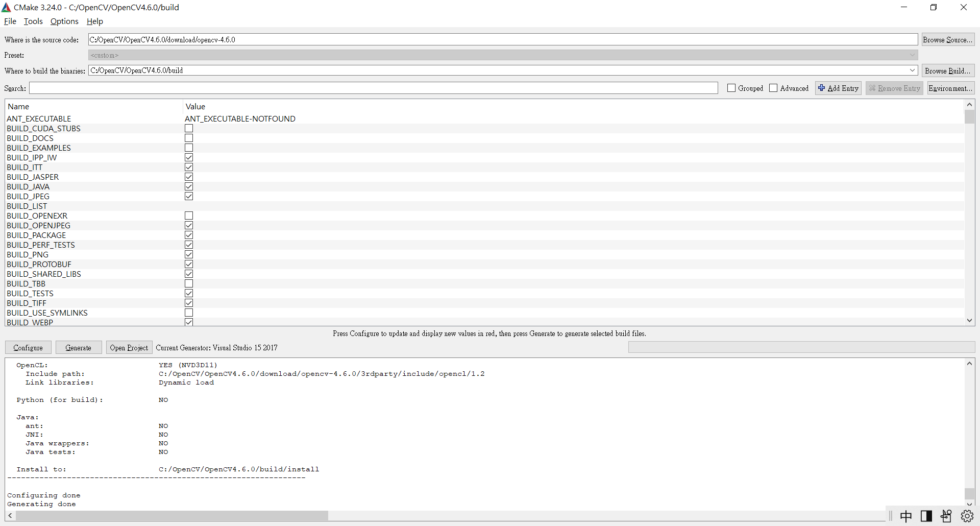Viewport: 980px width, 526px height.
Task: Uncheck BUILD_PNG option
Action: point(189,254)
